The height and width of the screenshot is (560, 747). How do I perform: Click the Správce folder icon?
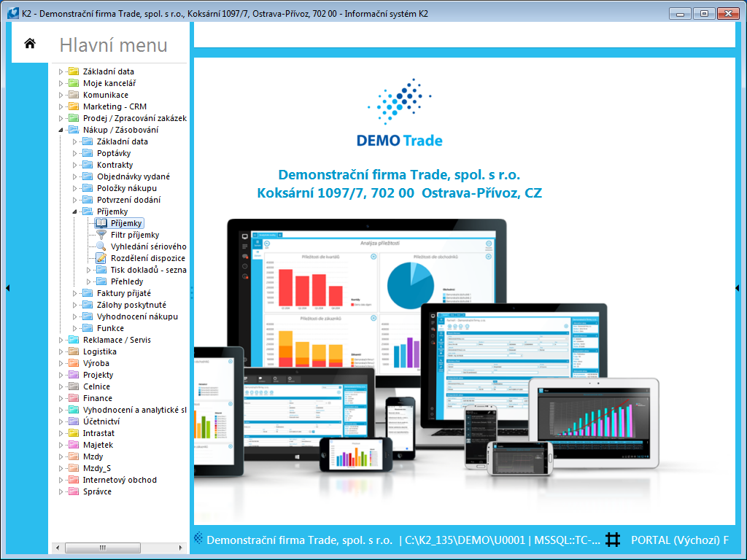(74, 491)
